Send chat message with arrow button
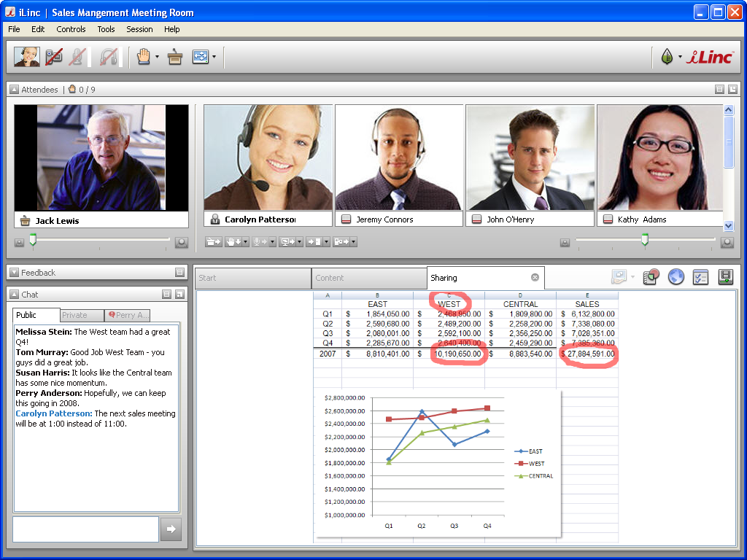 [x=170, y=529]
